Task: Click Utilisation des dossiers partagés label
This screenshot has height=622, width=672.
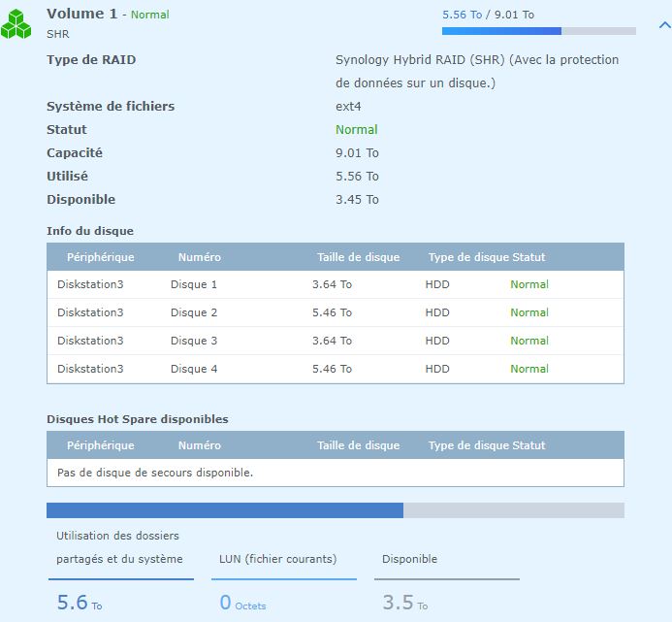Action: [119, 547]
